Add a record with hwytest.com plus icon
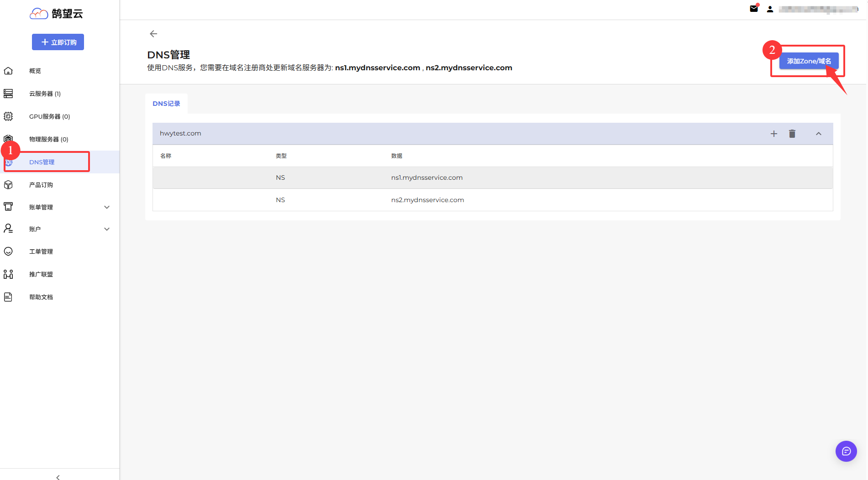The height and width of the screenshot is (480, 868). [x=774, y=134]
